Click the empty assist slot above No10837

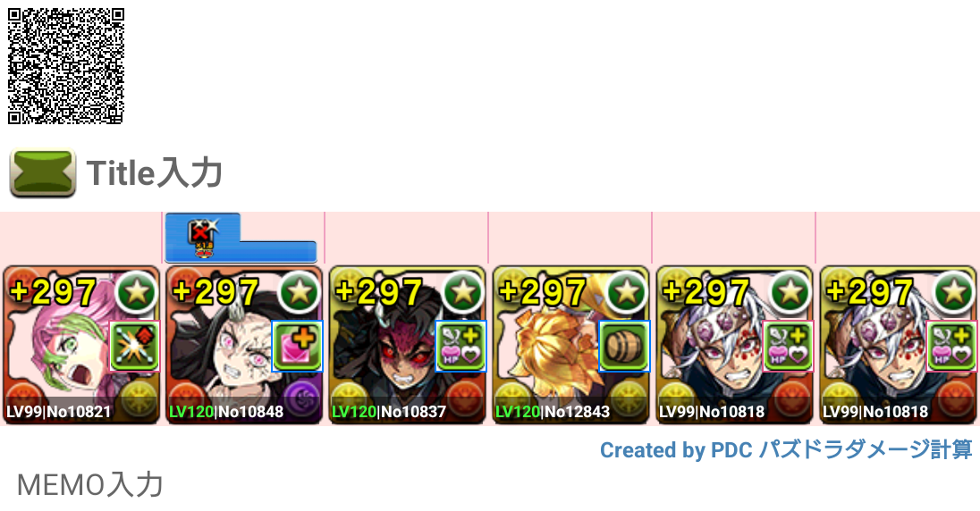click(x=406, y=238)
